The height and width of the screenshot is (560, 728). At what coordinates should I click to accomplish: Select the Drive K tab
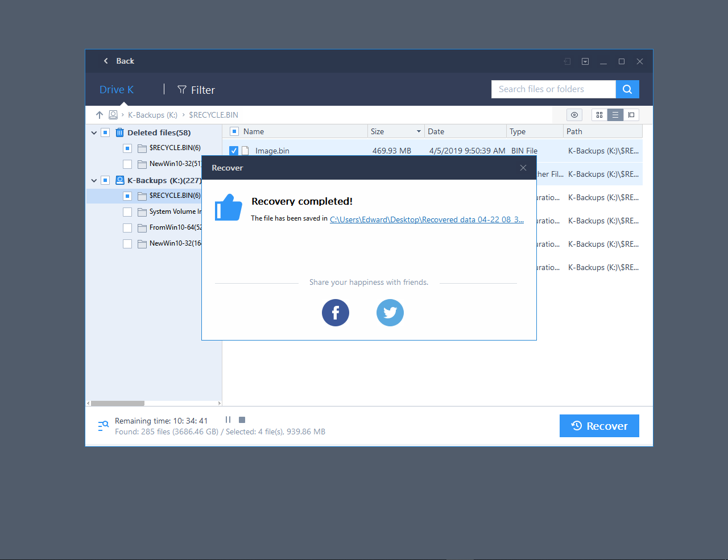click(x=117, y=90)
